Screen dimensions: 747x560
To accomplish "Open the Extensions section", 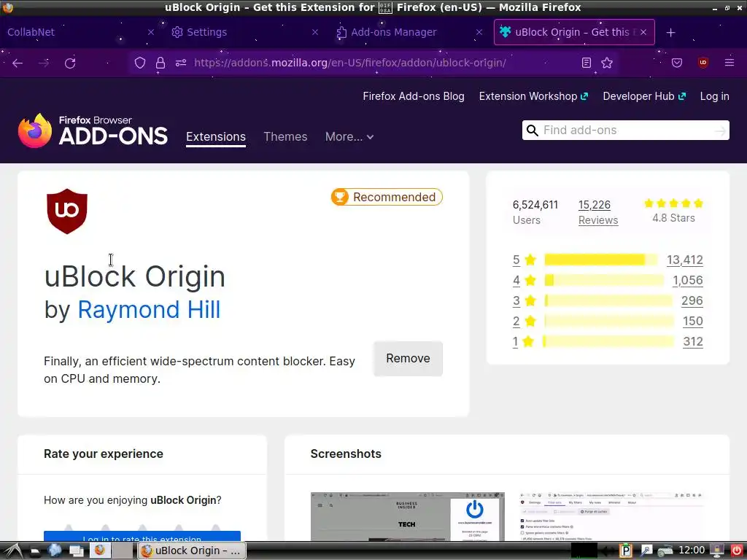I will tap(216, 136).
